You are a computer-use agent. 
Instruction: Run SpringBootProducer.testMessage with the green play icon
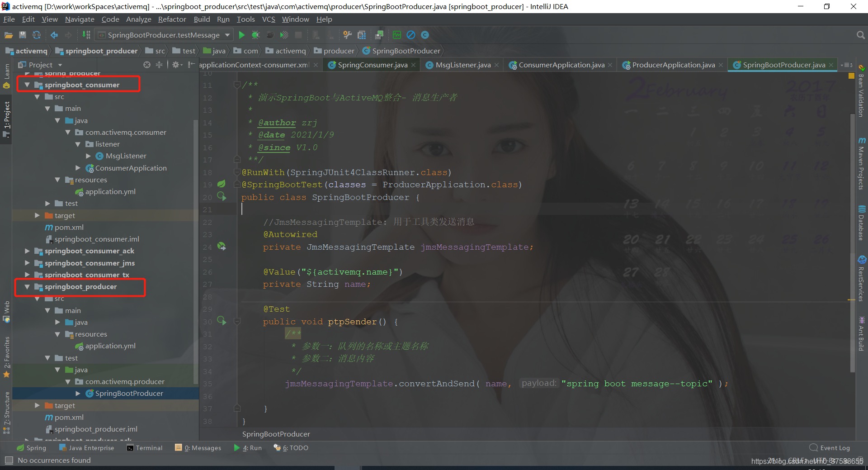[242, 35]
